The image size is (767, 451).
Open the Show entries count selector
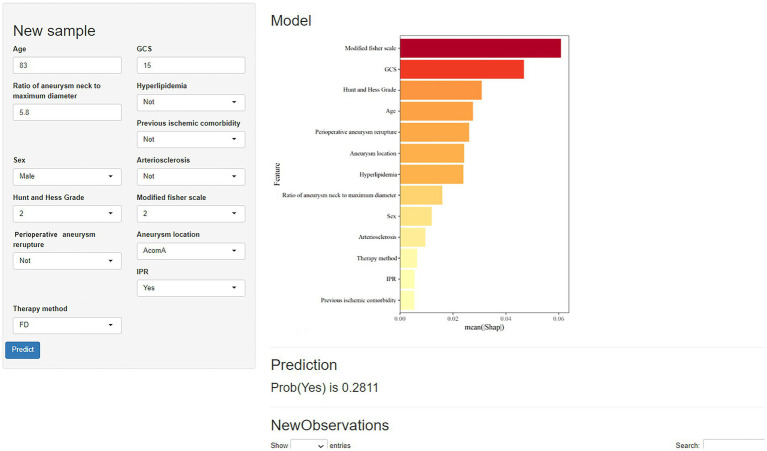point(309,445)
